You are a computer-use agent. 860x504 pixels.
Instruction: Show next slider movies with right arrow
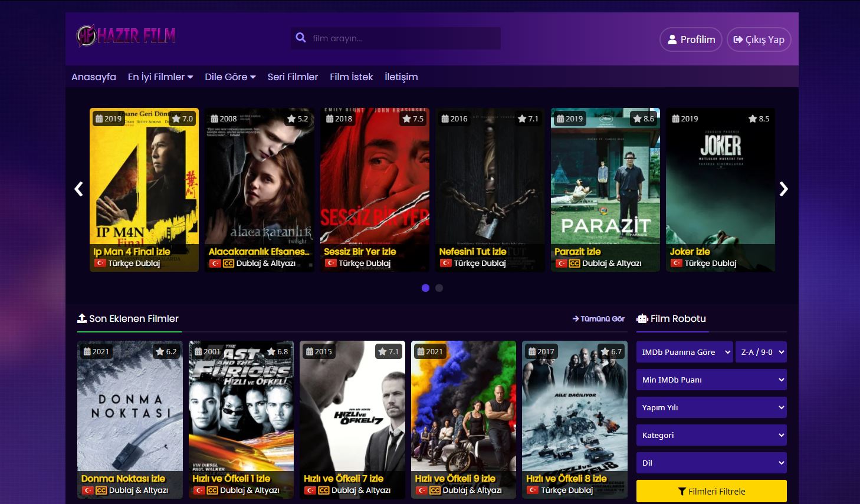coord(783,189)
